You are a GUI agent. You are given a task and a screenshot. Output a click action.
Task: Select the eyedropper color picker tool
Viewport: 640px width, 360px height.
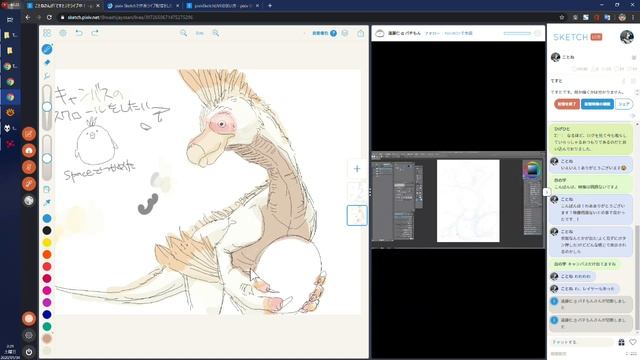(47, 202)
